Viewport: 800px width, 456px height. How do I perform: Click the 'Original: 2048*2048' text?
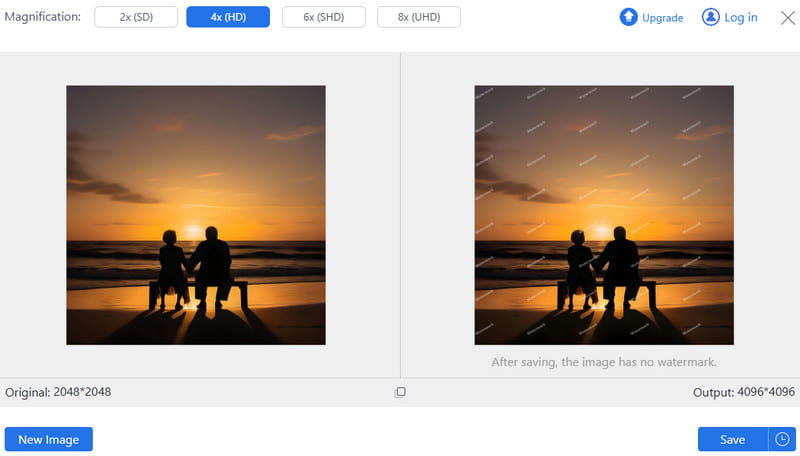click(x=58, y=392)
